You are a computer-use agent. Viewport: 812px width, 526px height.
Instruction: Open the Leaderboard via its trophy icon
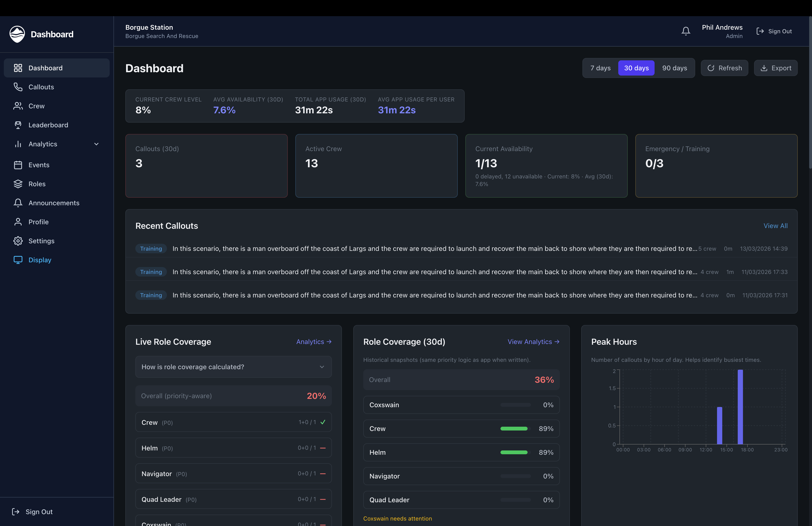click(x=19, y=125)
